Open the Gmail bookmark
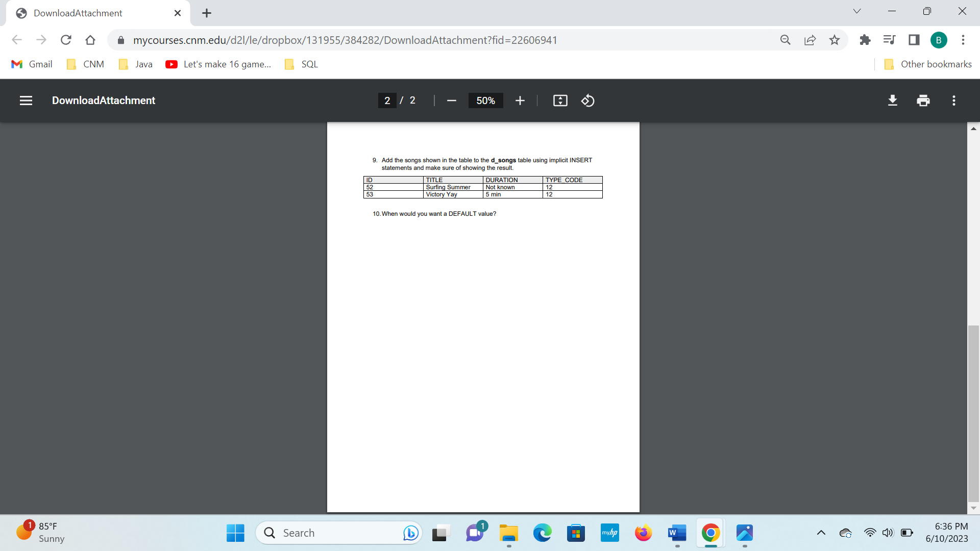Image resolution: width=980 pixels, height=551 pixels. click(31, 64)
